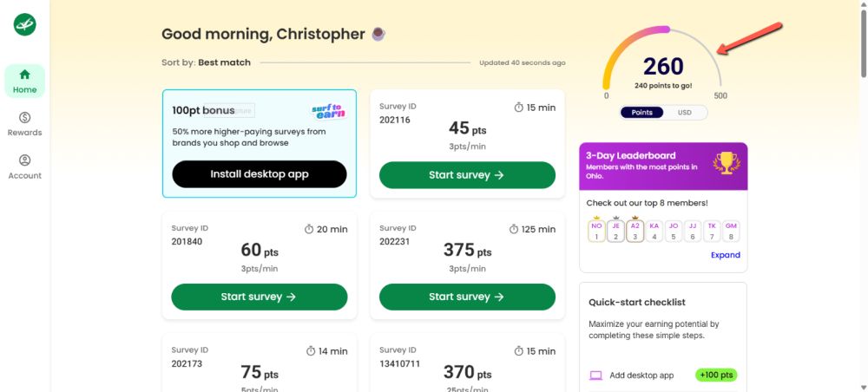The width and height of the screenshot is (868, 392).
Task: Switch the balance display to USD
Action: click(685, 113)
